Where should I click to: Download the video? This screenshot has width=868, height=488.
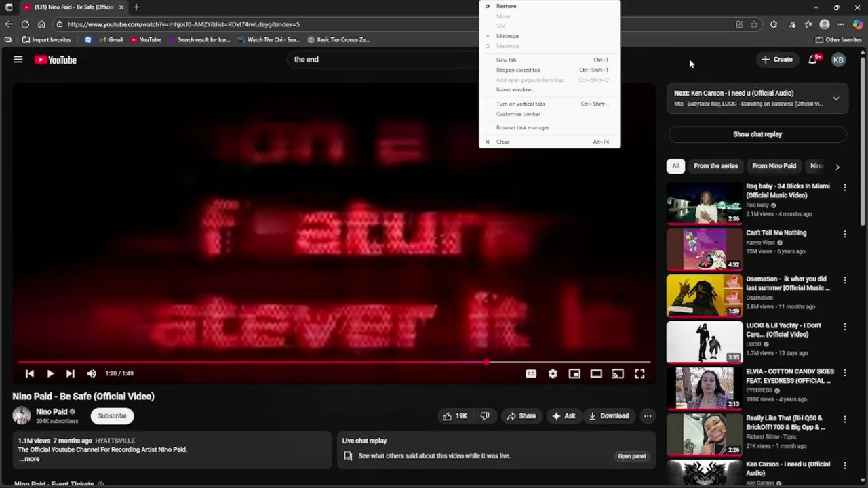tap(609, 416)
